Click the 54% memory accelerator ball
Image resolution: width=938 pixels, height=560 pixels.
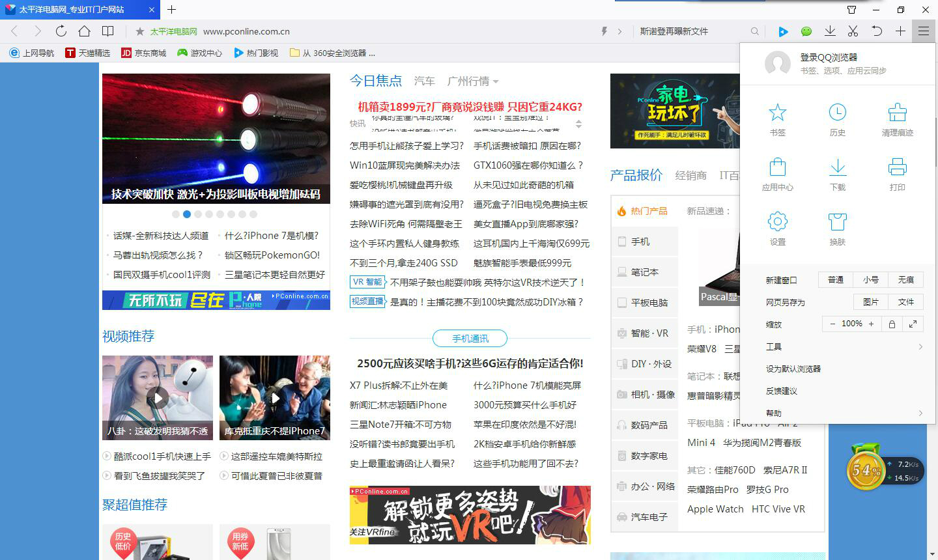click(866, 470)
